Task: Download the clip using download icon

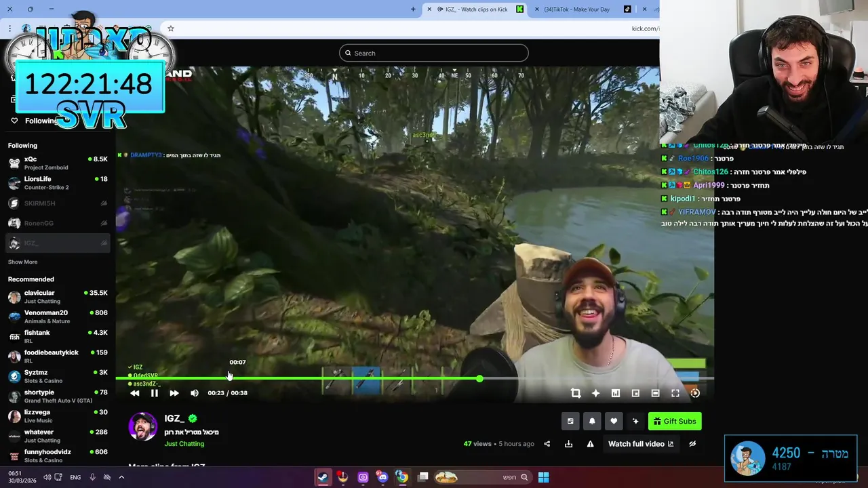Action: click(569, 444)
